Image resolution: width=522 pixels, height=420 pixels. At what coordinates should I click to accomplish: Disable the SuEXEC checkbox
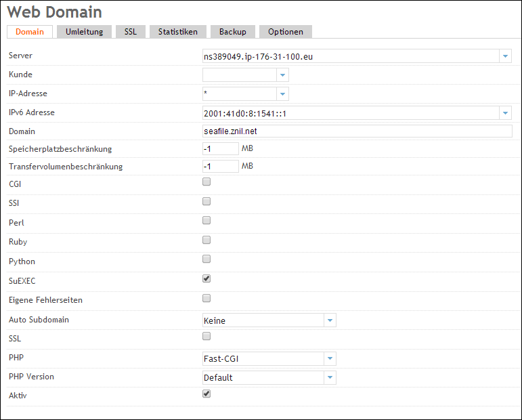click(206, 278)
